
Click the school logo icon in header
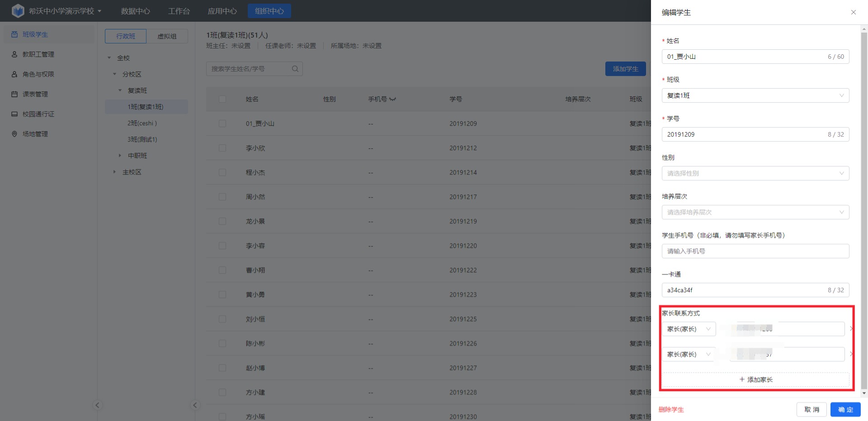18,11
